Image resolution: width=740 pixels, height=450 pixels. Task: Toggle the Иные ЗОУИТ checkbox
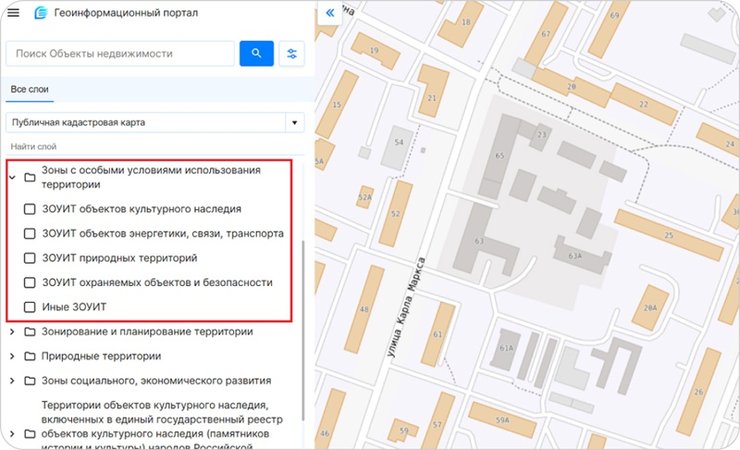pos(30,306)
